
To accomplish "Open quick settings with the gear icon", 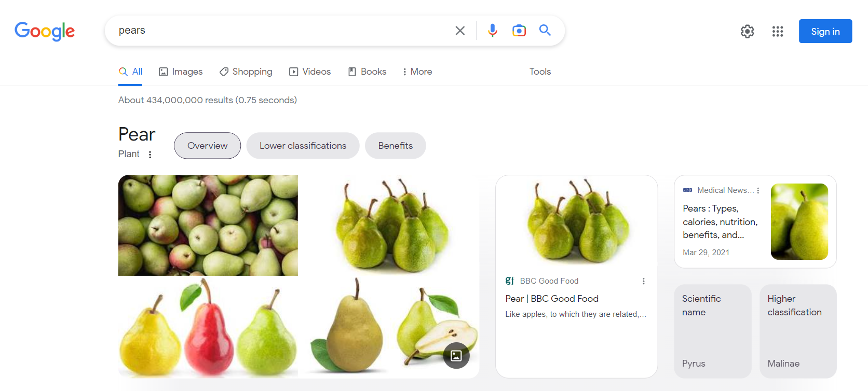I will tap(747, 31).
